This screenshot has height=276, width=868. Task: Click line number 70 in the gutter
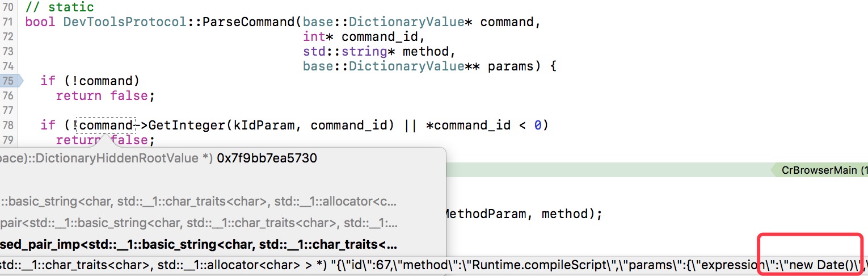[8, 7]
